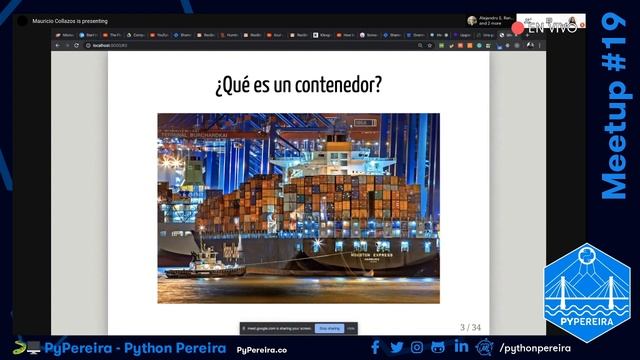
Task: Open the PyPereira.co link
Action: tap(262, 350)
